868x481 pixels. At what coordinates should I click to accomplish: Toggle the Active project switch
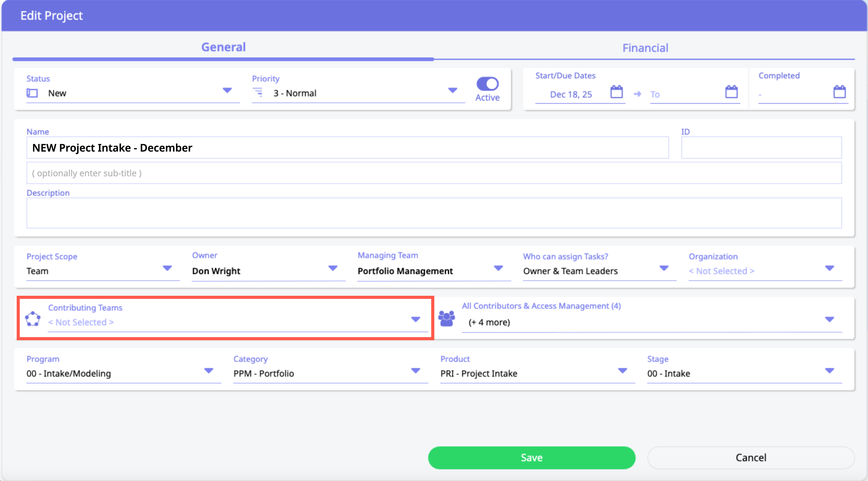point(487,84)
